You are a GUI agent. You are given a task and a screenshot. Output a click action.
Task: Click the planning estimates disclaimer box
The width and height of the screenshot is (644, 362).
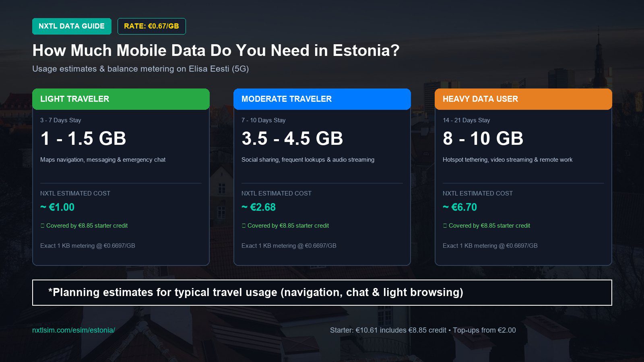point(322,292)
